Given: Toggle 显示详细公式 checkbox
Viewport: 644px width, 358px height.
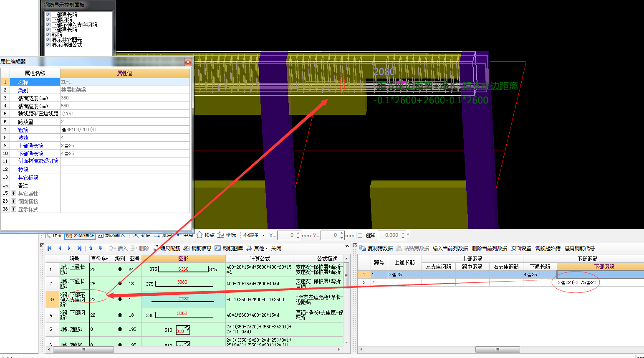Looking at the screenshot, I should point(48,44).
